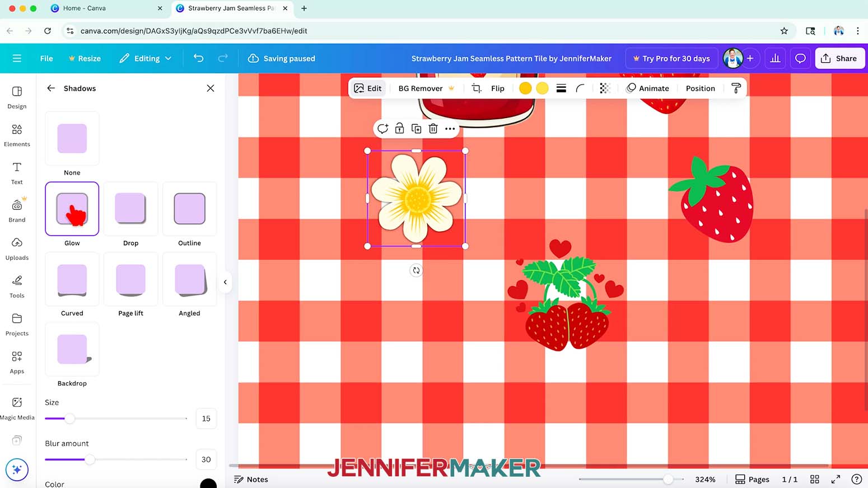
Task: Open the comments speech bubble icon
Action: (800, 58)
